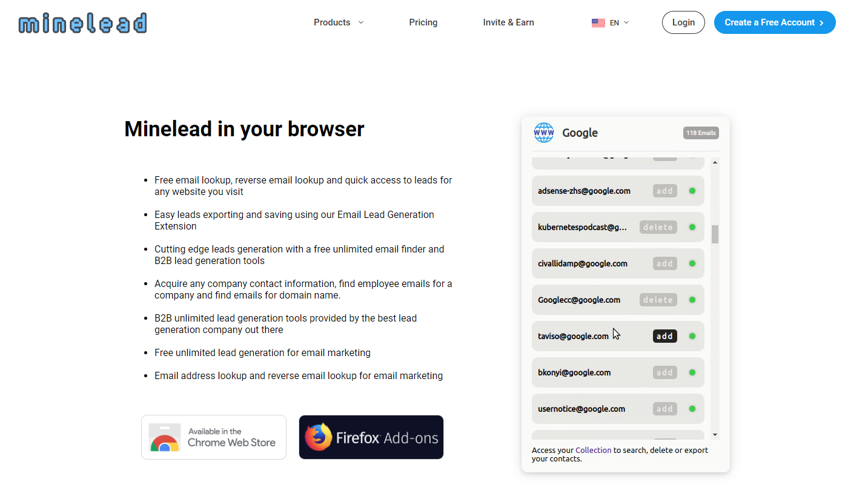Viewport: 868px width, 502px height.
Task: Click the 'Email address lookup and reverse' bullet
Action: tap(299, 375)
